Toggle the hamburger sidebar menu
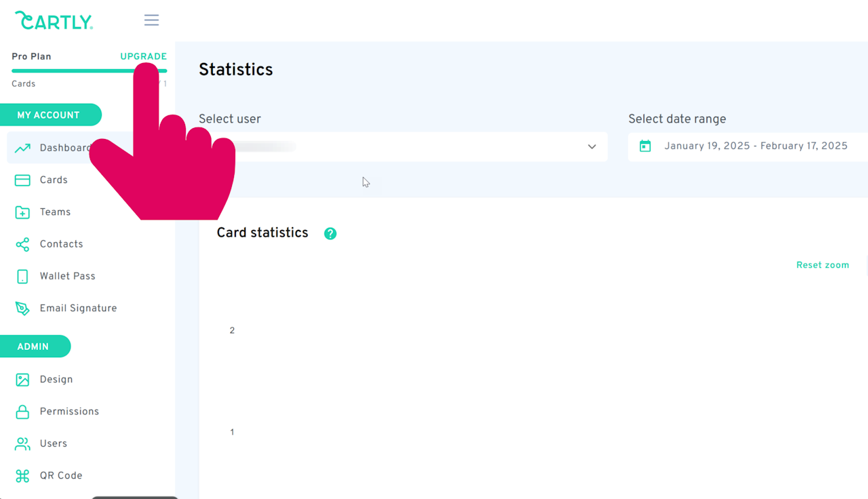 click(151, 20)
